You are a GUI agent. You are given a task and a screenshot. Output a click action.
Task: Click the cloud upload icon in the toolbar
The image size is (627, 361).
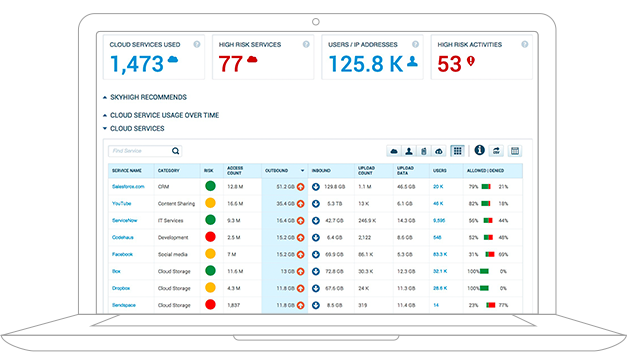[x=439, y=151]
